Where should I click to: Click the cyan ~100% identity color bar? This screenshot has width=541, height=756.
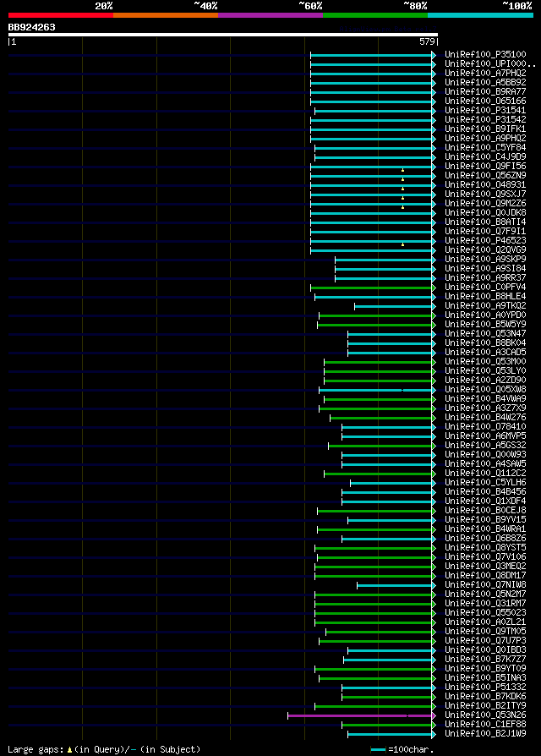pos(480,15)
